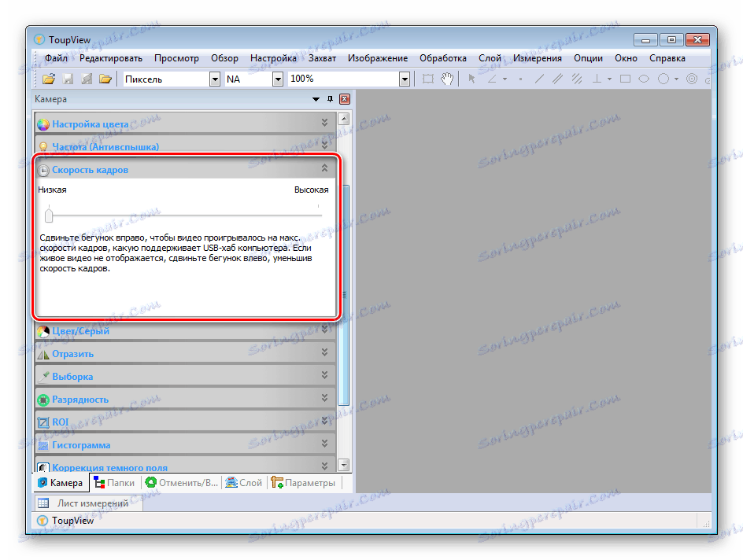
Task: Click camera panel scrollbar up arrow
Action: click(344, 118)
